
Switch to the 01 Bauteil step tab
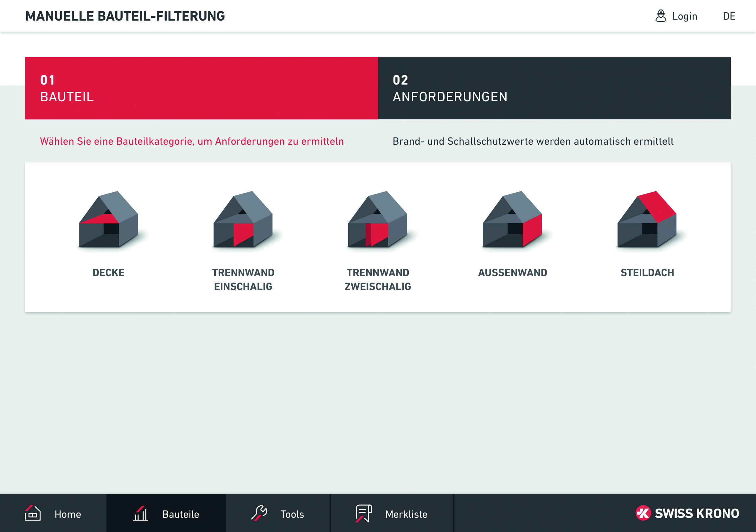[202, 88]
